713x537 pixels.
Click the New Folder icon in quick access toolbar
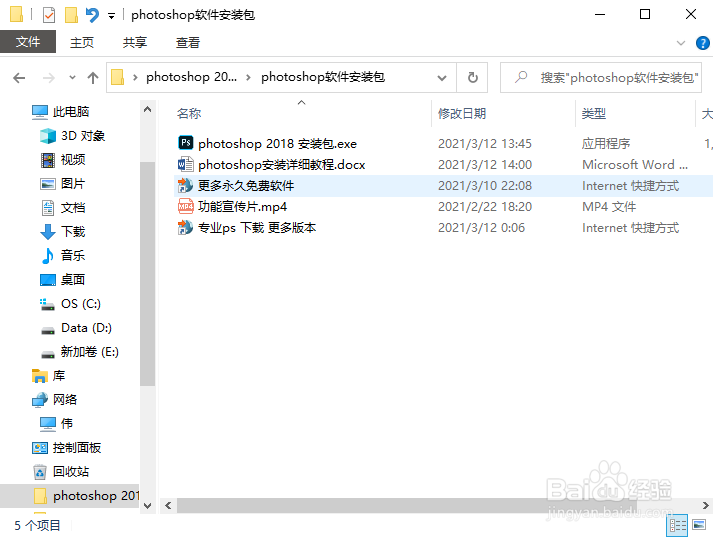(71, 15)
